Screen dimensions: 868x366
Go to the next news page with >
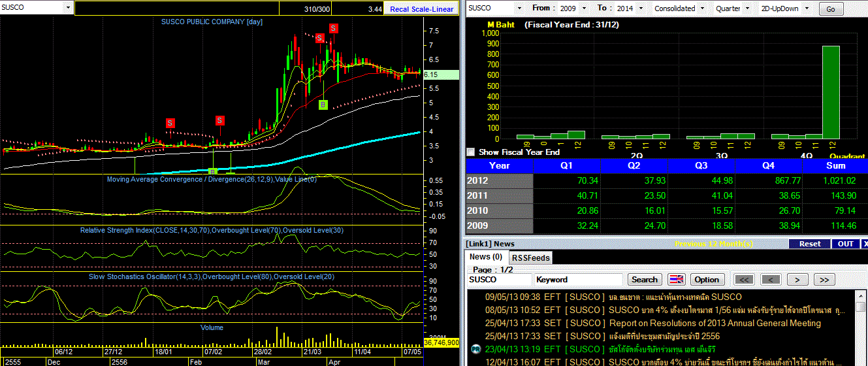point(797,280)
